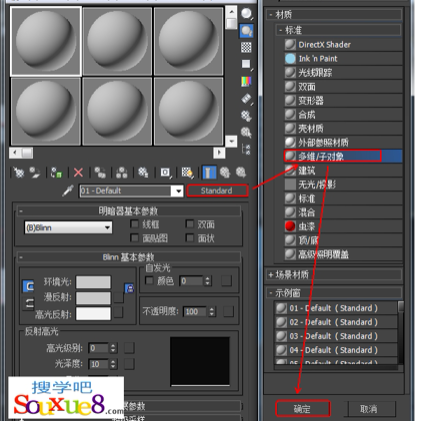Screen dimensions: 441x421
Task: Select the 光线跟踪 material
Action: [343, 73]
